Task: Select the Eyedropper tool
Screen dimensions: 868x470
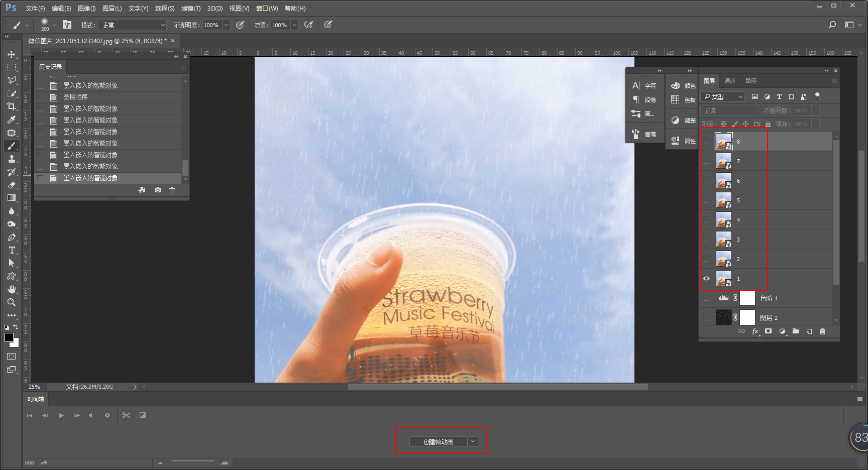Action: (x=12, y=120)
